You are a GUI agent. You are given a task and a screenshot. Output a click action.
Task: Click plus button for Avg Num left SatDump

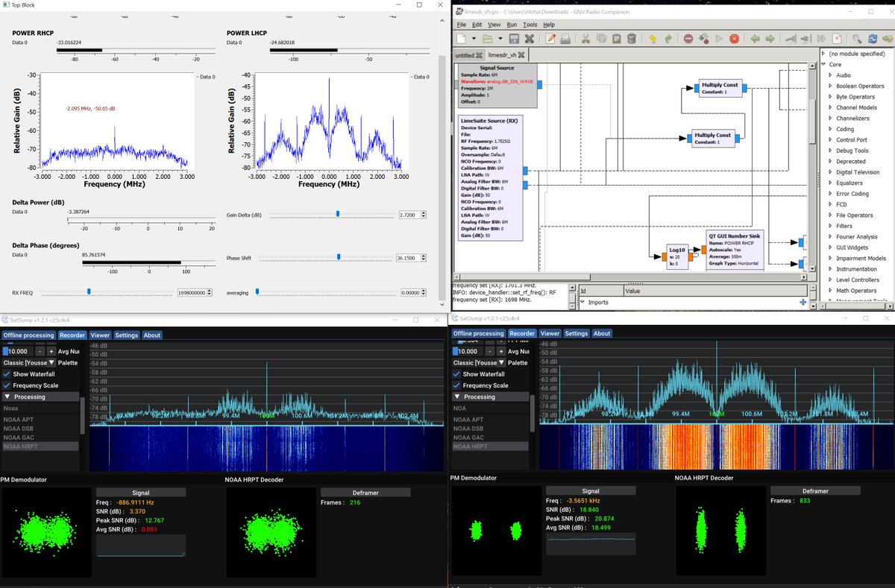point(51,351)
